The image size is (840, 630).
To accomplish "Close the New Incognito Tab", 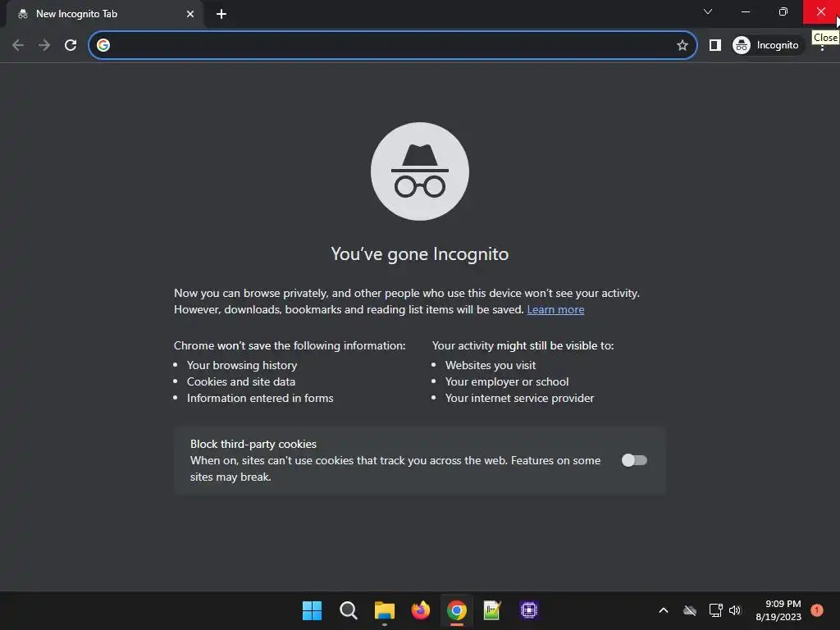I will tap(190, 14).
